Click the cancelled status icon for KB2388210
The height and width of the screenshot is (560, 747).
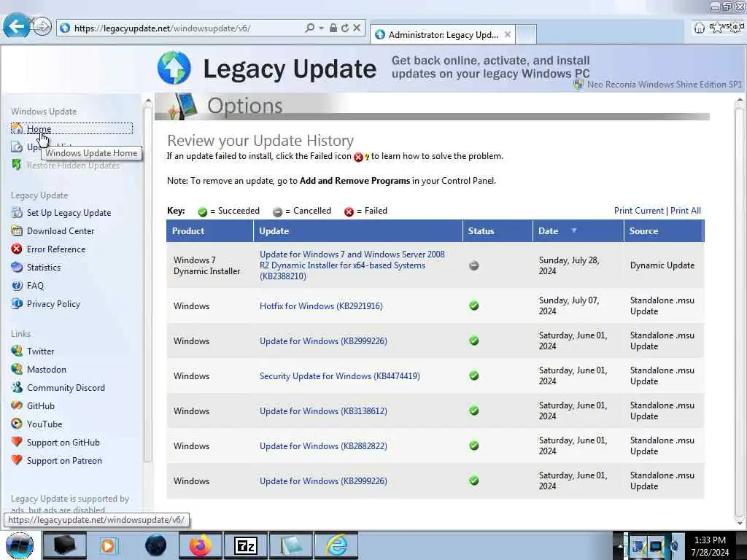click(x=473, y=265)
